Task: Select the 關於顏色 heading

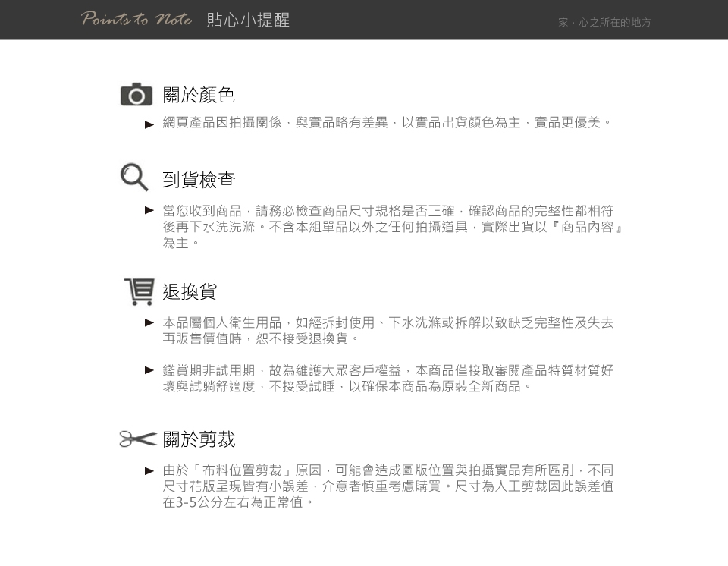Action: click(199, 95)
